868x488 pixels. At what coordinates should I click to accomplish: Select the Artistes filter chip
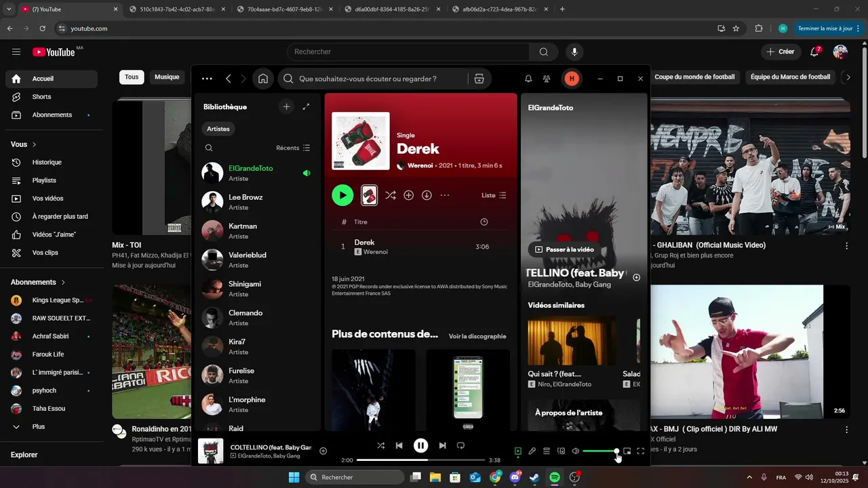pos(218,129)
